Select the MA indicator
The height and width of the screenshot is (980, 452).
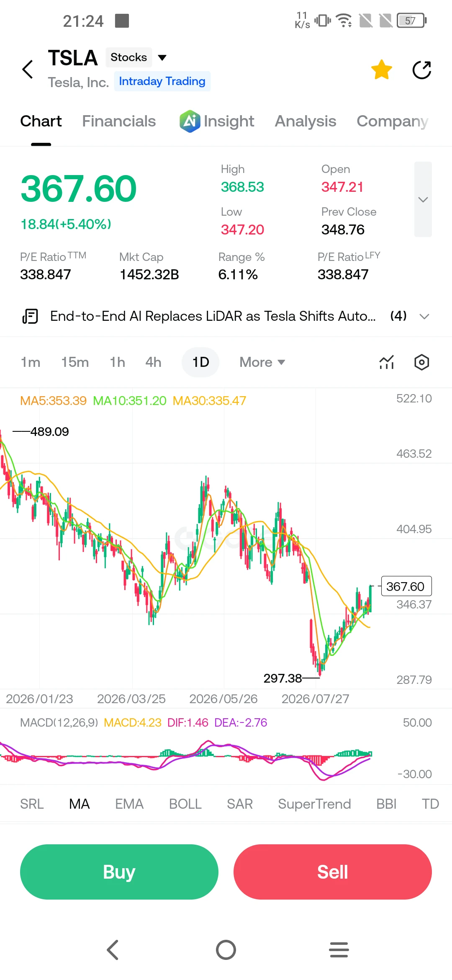click(80, 804)
